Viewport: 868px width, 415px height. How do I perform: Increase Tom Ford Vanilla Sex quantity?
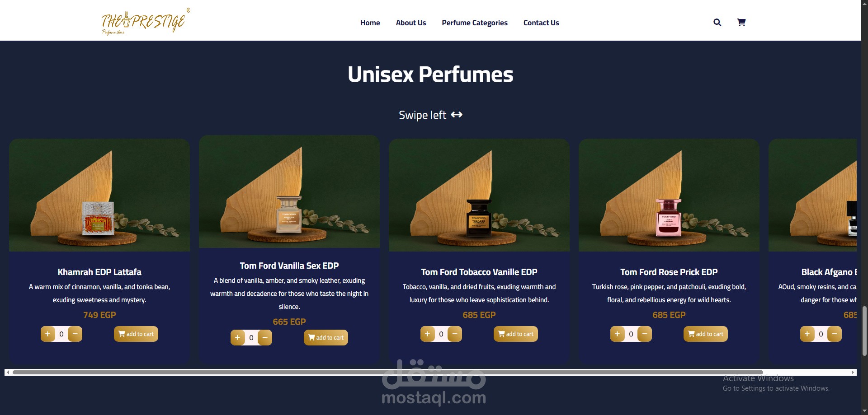pos(238,338)
